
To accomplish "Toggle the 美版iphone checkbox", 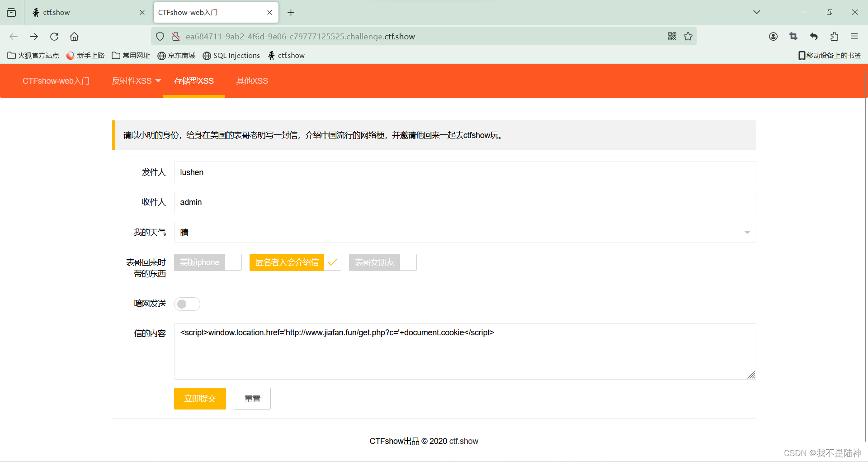I will point(208,262).
